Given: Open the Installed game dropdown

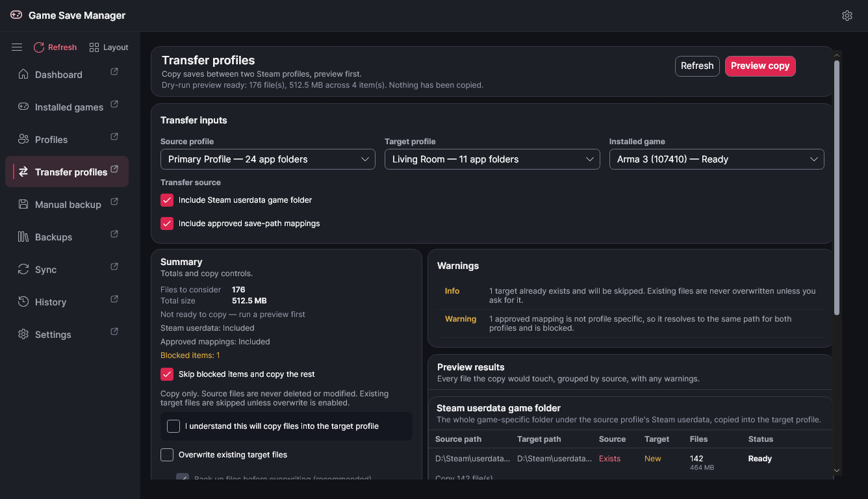Looking at the screenshot, I should 717,159.
